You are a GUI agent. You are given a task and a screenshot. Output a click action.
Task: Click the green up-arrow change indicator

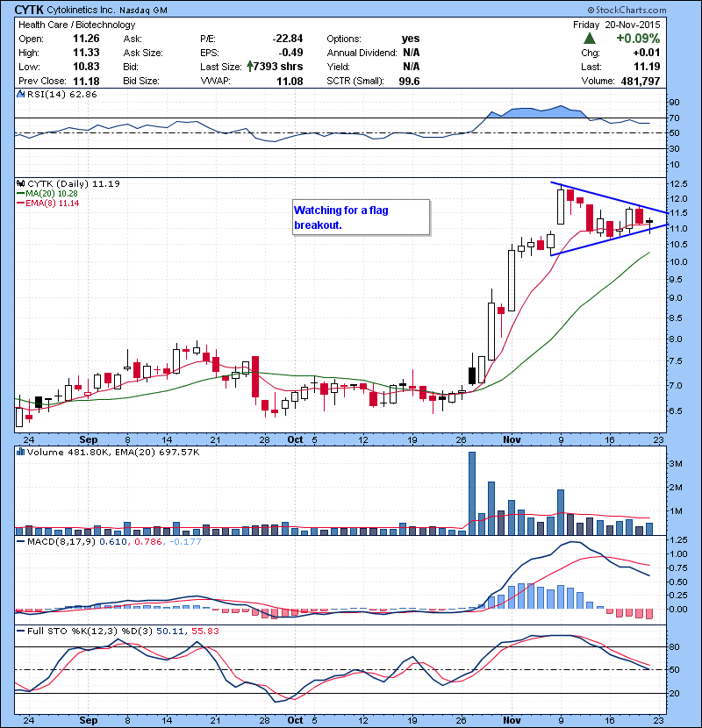coord(590,39)
